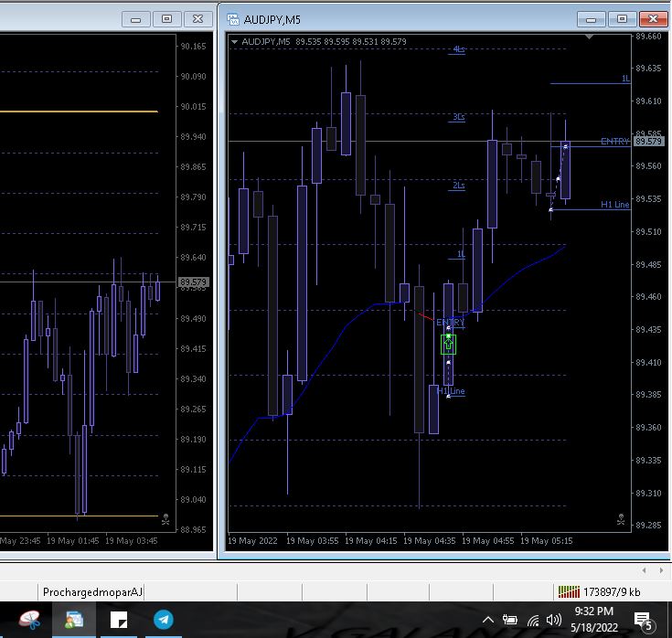The width and height of the screenshot is (672, 638).
Task: Click the battery status tray icon
Action: point(510,620)
